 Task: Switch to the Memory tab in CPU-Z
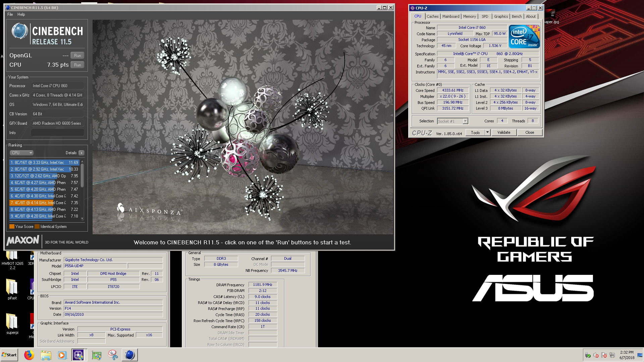pyautogui.click(x=469, y=16)
